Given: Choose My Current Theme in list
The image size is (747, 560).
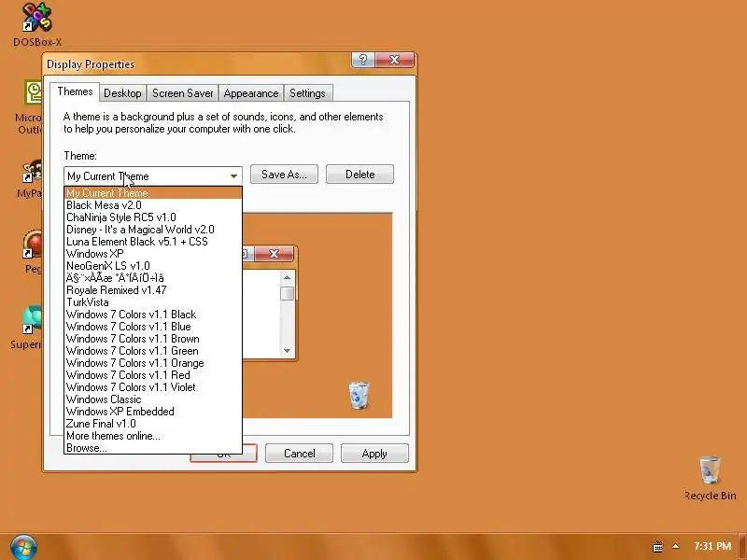Looking at the screenshot, I should point(153,193).
